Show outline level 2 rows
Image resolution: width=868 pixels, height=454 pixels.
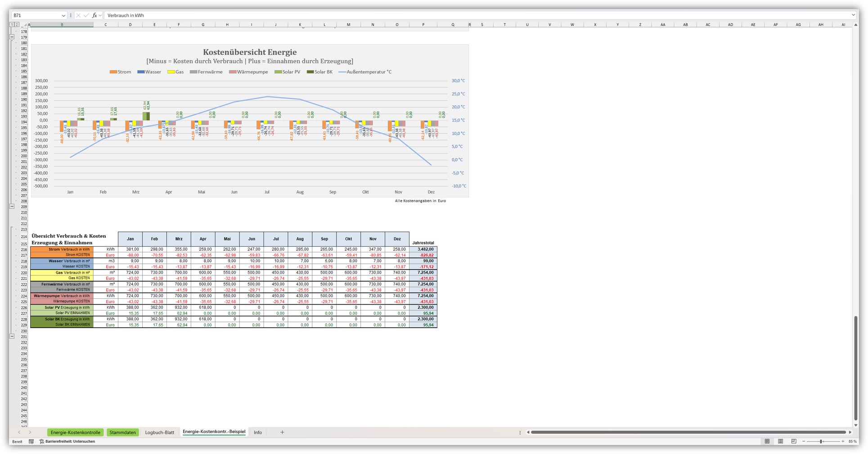[17, 25]
